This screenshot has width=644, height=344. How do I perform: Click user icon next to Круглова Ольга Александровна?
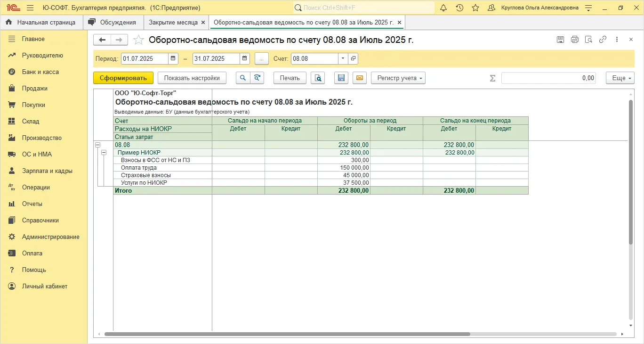[491, 8]
